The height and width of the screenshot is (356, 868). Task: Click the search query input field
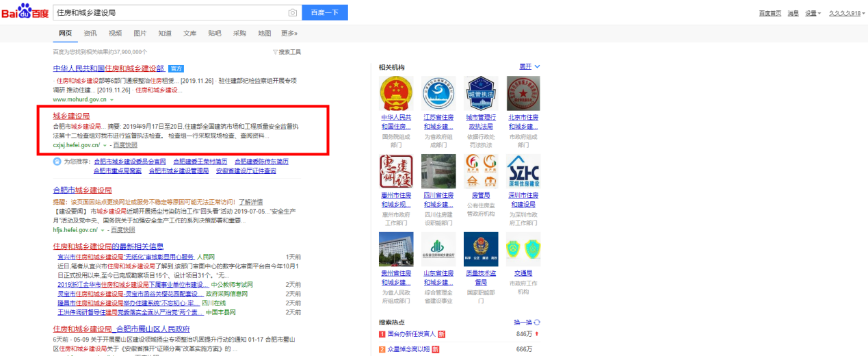[171, 12]
